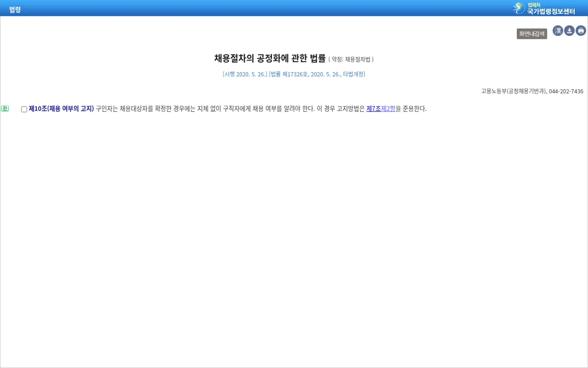Click the 법률 제17326호 amendment info text
This screenshot has height=368, width=588.
click(317, 74)
